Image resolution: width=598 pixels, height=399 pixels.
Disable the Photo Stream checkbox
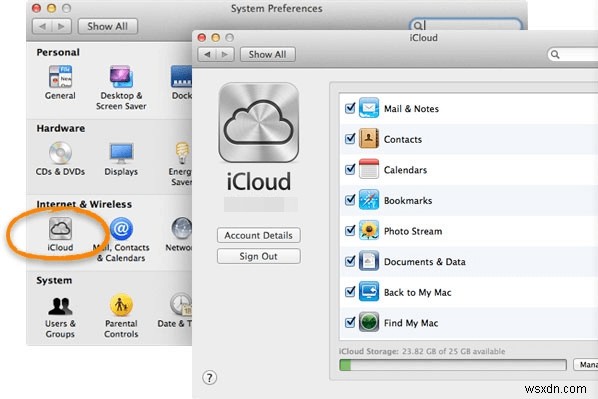tap(350, 230)
